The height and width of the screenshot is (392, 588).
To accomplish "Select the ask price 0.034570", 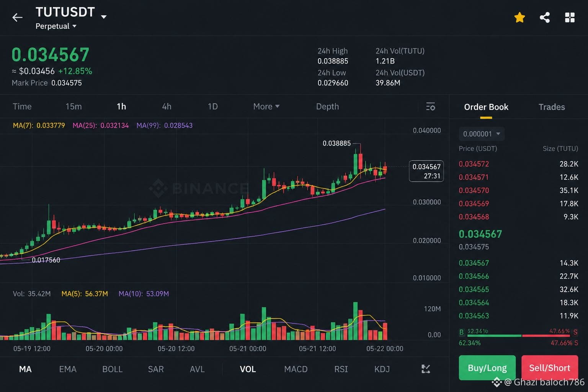I will (x=474, y=190).
